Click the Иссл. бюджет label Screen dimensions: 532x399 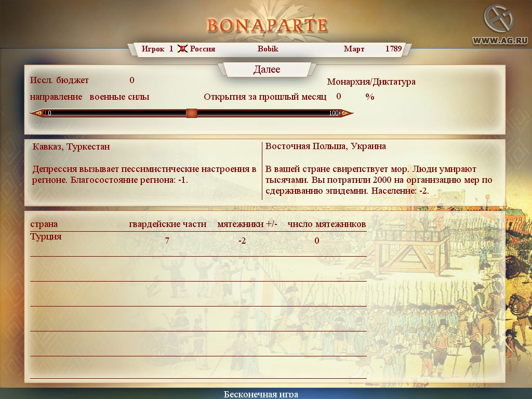pyautogui.click(x=59, y=81)
